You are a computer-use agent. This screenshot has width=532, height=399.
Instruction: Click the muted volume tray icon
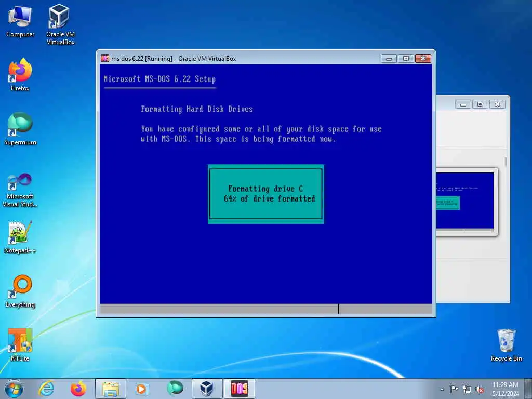480,389
